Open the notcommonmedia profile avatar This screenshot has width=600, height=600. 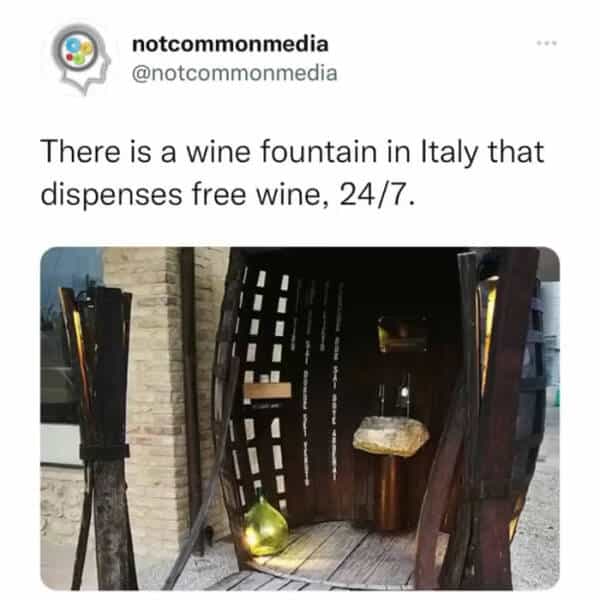[x=81, y=58]
